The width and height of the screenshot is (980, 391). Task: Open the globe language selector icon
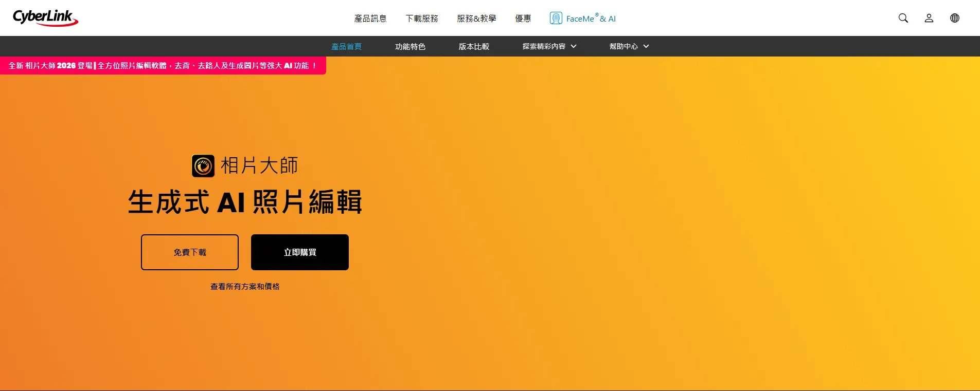coord(954,18)
